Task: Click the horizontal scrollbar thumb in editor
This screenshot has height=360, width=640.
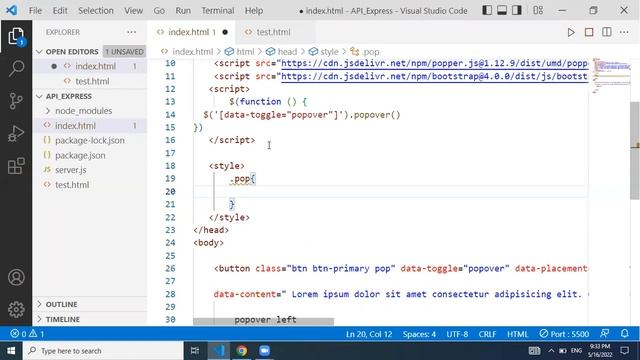Action: click(263, 322)
